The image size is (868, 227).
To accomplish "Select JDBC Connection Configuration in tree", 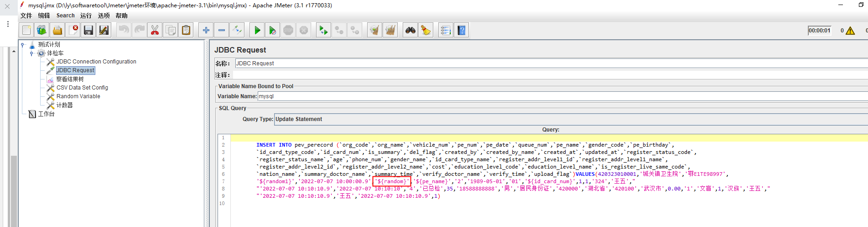I will 96,62.
